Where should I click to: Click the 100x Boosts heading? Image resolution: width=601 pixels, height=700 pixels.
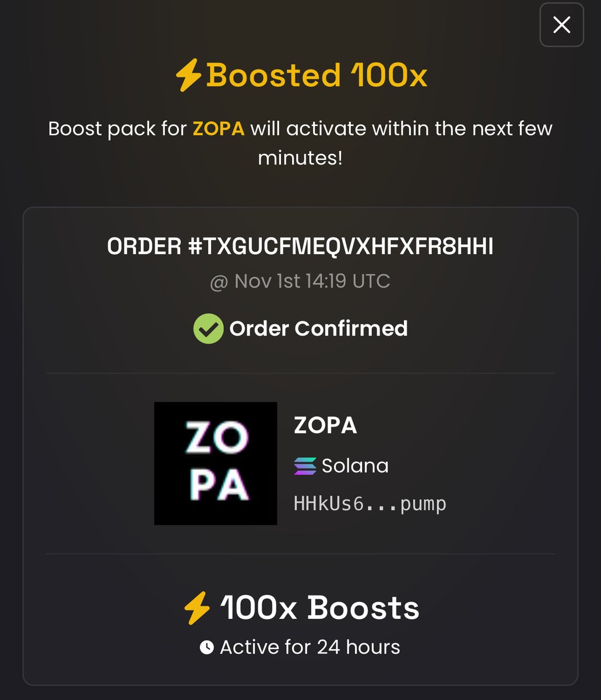coord(319,608)
